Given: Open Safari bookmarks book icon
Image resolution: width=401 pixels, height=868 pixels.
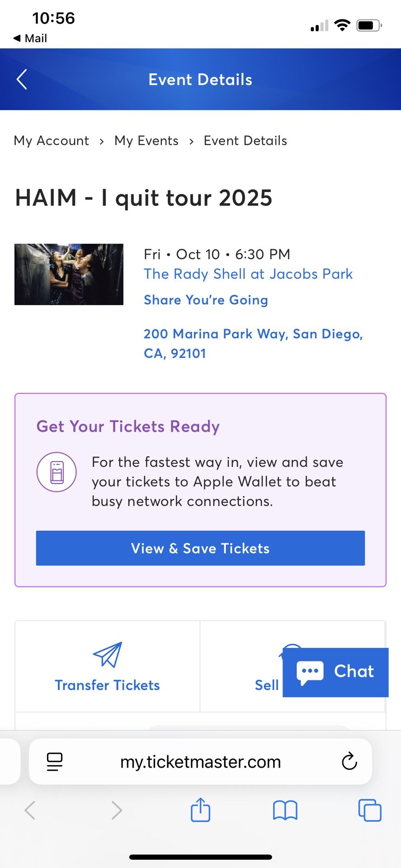Looking at the screenshot, I should 285,810.
